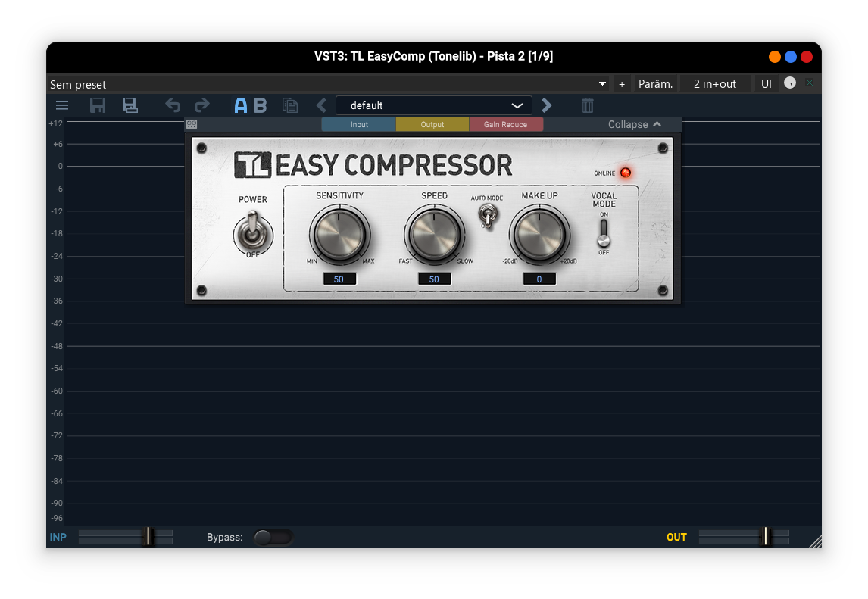Select the Input meter tab

tap(358, 124)
